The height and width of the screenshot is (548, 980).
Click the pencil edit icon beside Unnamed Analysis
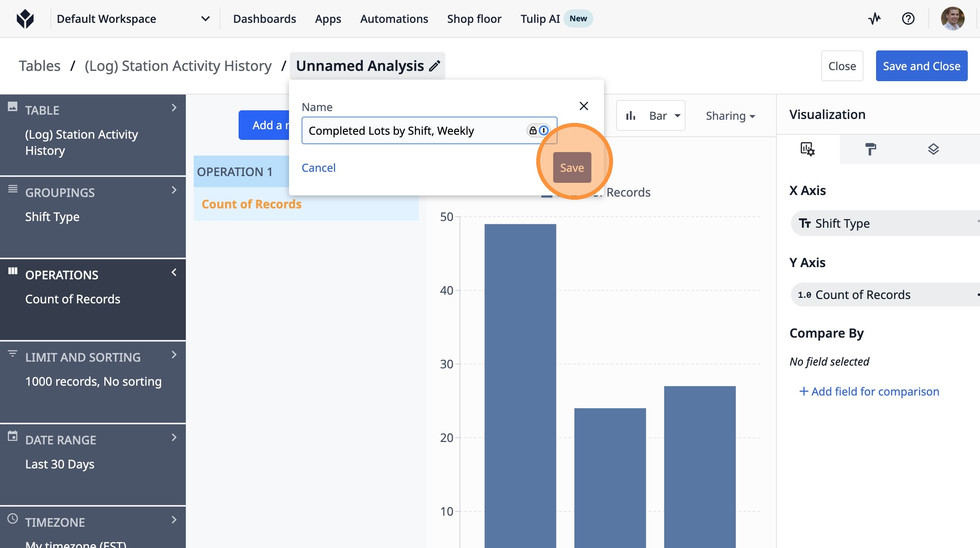pyautogui.click(x=435, y=66)
